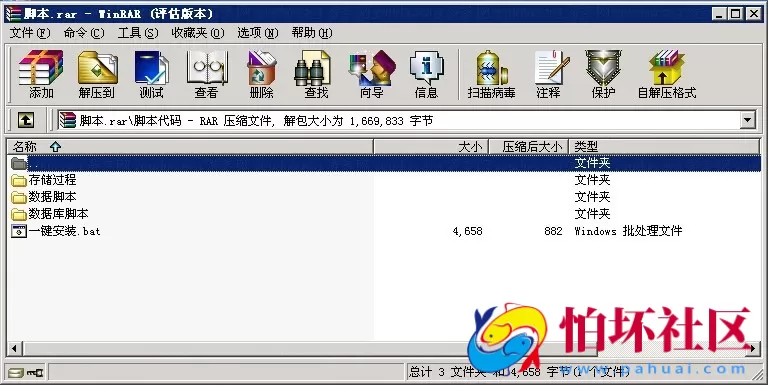Open the 帮助(H) menu
Image resolution: width=768 pixels, height=385 pixels.
(312, 33)
